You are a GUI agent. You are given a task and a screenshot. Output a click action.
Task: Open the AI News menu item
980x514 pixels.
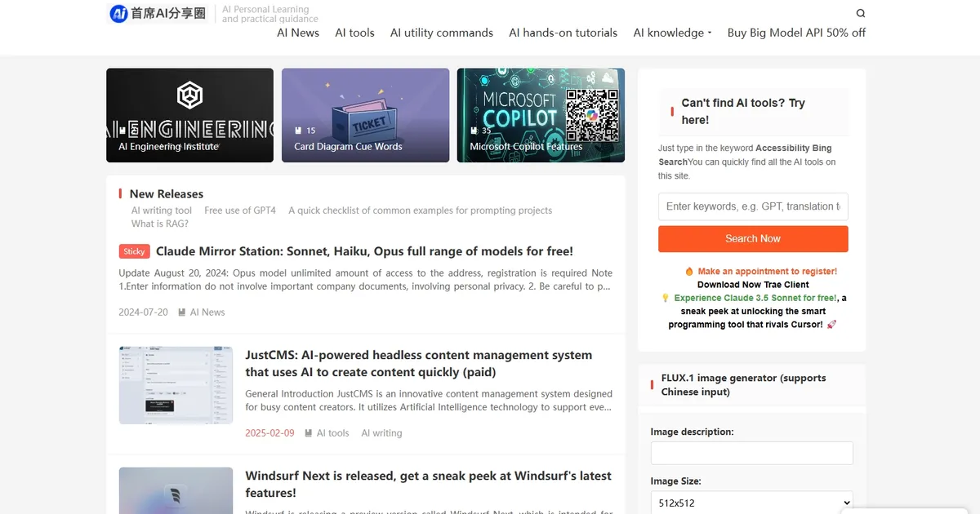tap(298, 33)
